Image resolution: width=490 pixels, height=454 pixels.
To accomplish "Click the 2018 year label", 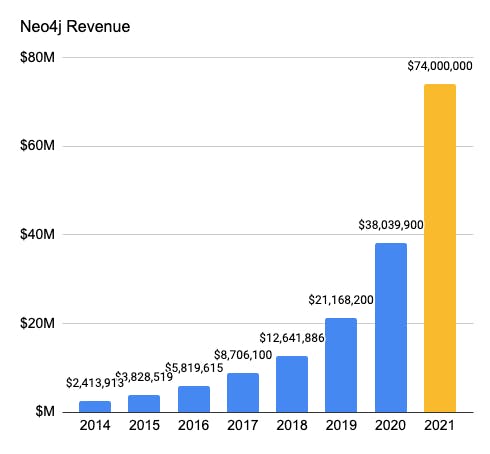I will click(292, 425).
